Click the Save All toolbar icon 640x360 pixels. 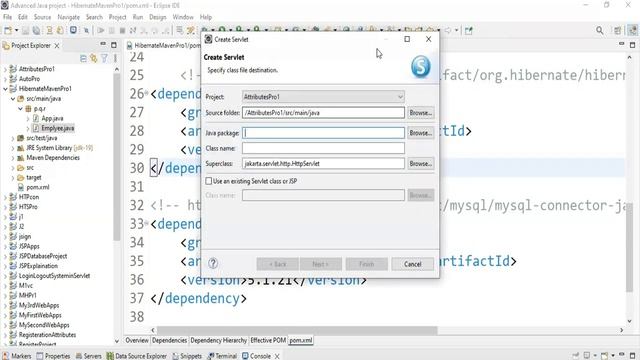[36, 30]
